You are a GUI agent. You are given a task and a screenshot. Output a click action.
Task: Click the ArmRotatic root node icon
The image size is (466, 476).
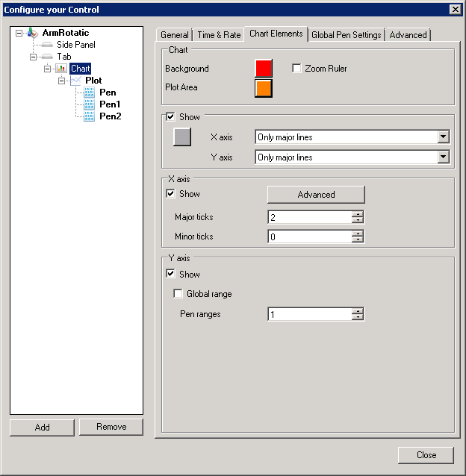point(32,33)
